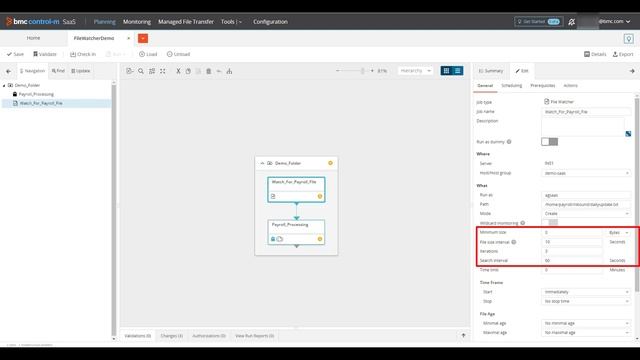The image size is (640, 360).
Task: Select Watch_For_Payroll_File in the tree
Action: [41, 103]
